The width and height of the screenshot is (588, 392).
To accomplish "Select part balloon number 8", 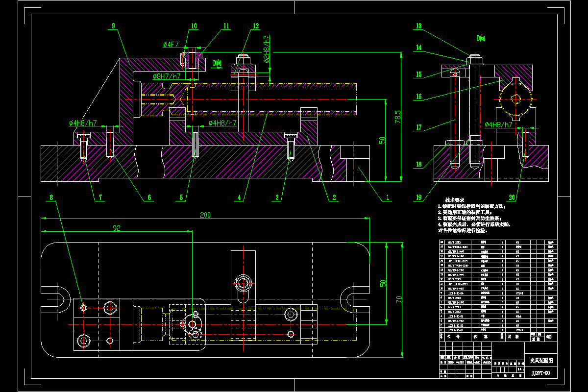I will click(x=51, y=198).
